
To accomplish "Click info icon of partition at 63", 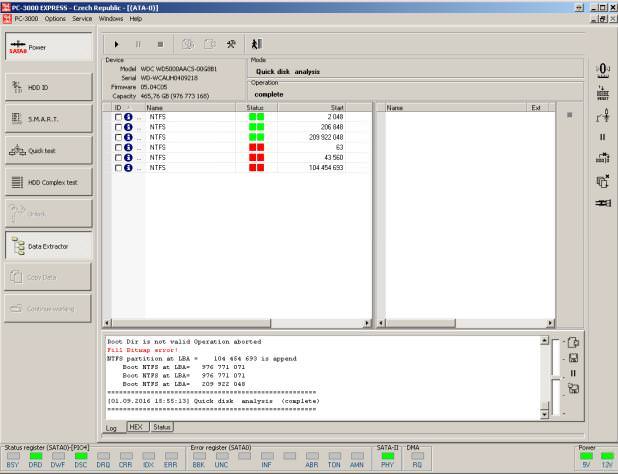I will click(x=128, y=147).
